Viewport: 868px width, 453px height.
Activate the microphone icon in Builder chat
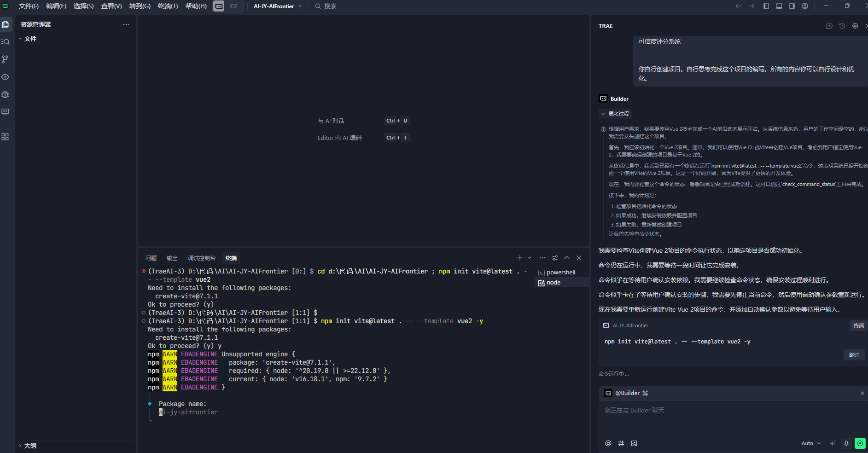pos(846,443)
